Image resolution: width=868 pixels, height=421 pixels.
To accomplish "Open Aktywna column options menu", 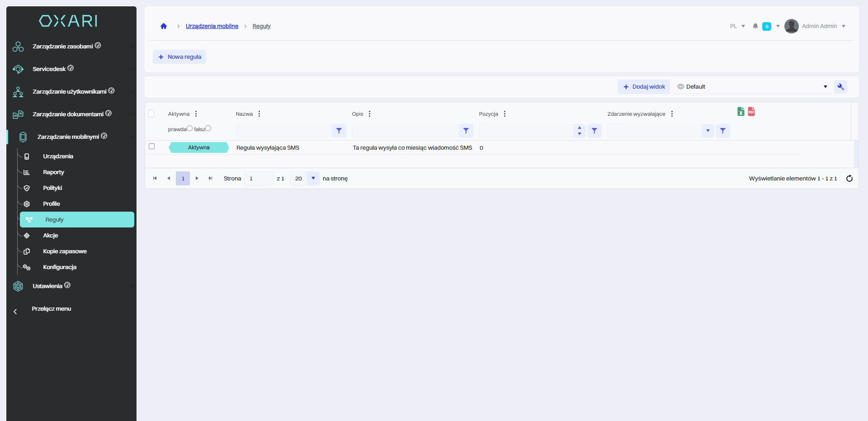I will coord(196,114).
